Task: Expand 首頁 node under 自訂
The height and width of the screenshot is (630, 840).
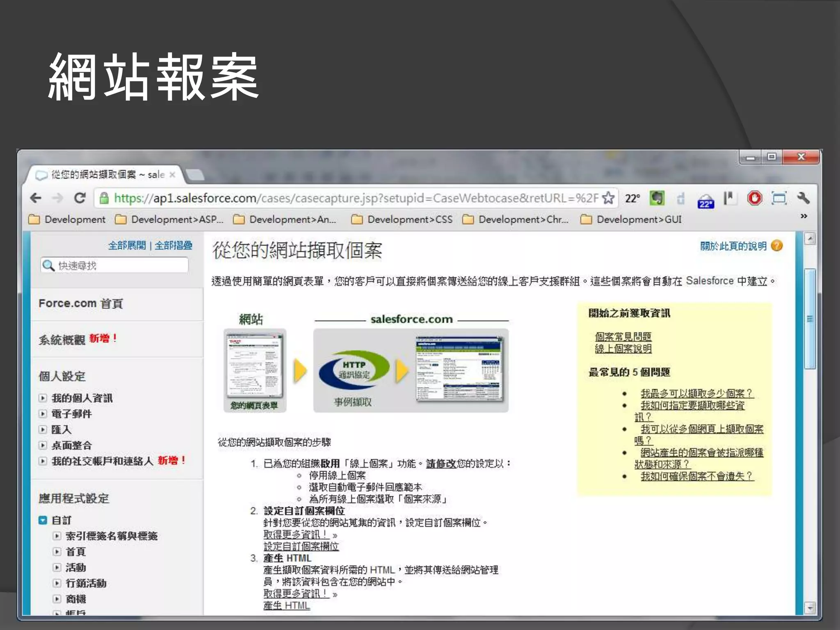Action: [57, 552]
